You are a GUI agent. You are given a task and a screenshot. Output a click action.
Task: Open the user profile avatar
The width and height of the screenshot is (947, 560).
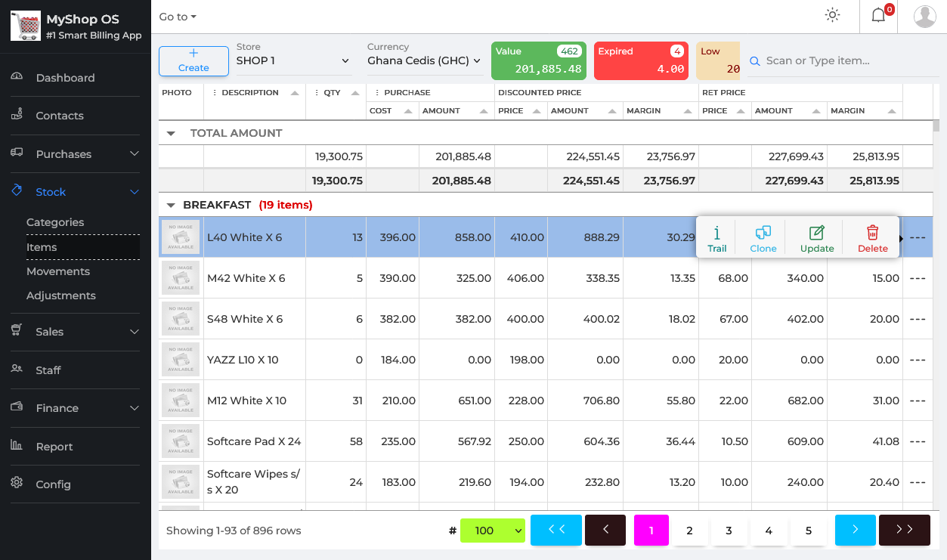pyautogui.click(x=924, y=16)
